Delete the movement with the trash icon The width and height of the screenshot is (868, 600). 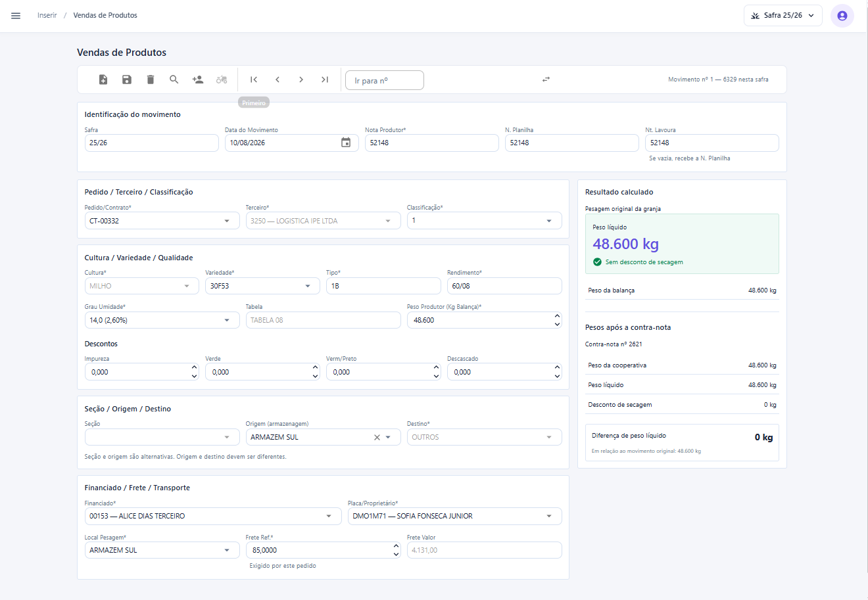point(151,80)
